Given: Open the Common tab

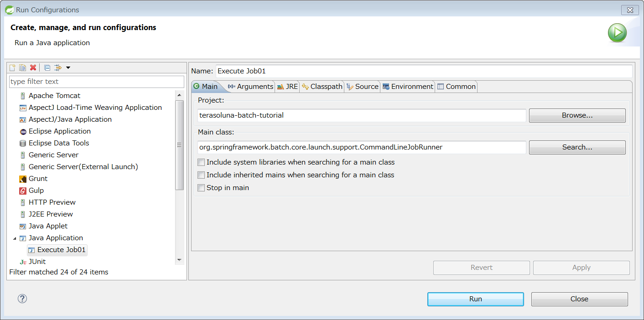Looking at the screenshot, I should coord(456,87).
